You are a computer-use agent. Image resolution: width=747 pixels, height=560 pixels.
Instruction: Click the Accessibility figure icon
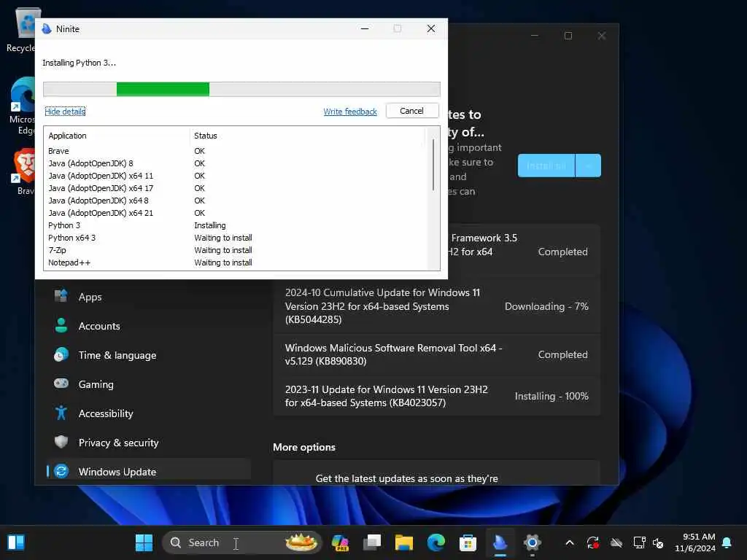click(61, 413)
